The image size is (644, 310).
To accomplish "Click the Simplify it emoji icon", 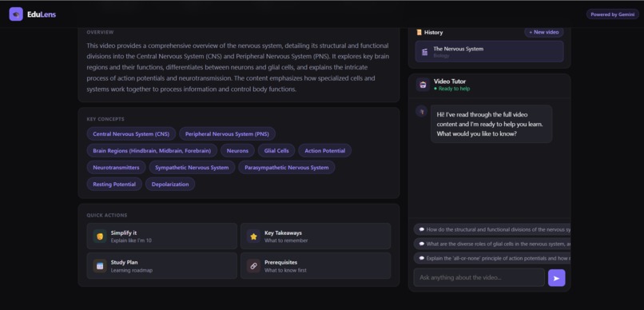I will click(100, 236).
